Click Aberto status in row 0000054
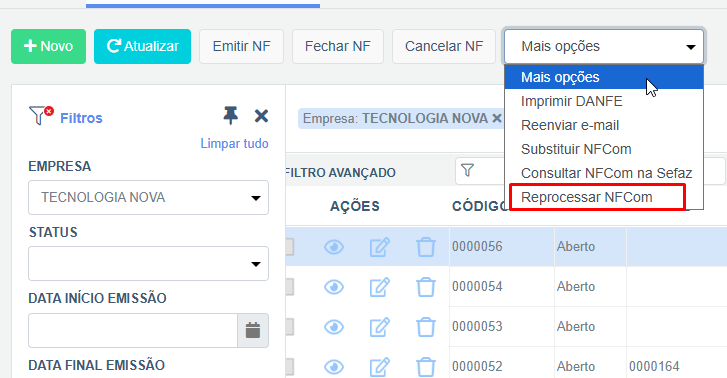 (576, 286)
